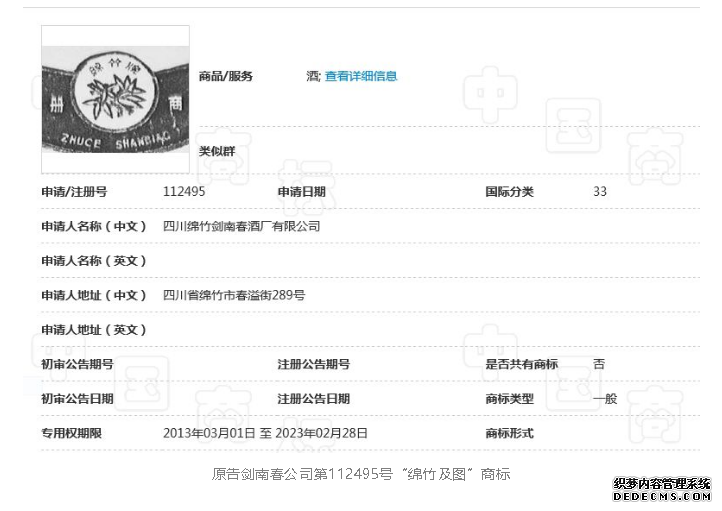The height and width of the screenshot is (511, 722).
Task: Click the 初审公告期号 label
Action: click(77, 364)
